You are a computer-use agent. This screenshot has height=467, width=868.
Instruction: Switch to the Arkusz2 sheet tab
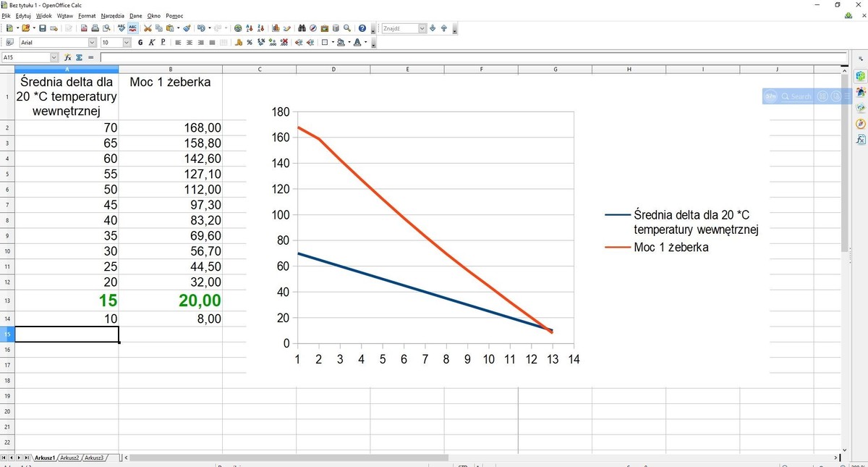click(x=70, y=458)
